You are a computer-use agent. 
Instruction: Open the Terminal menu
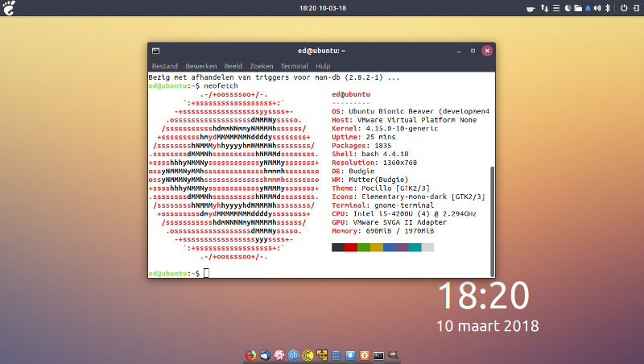[294, 66]
